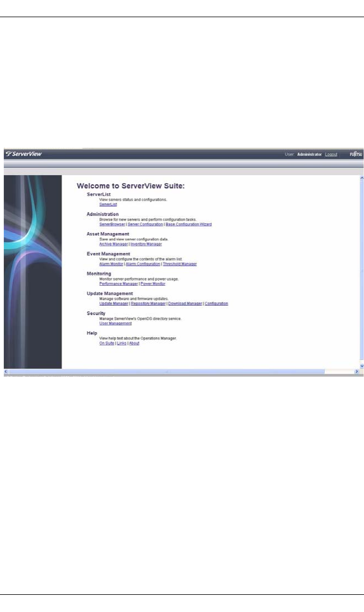Open Update Management Configuration link
The width and height of the screenshot is (364, 612).
point(216,304)
